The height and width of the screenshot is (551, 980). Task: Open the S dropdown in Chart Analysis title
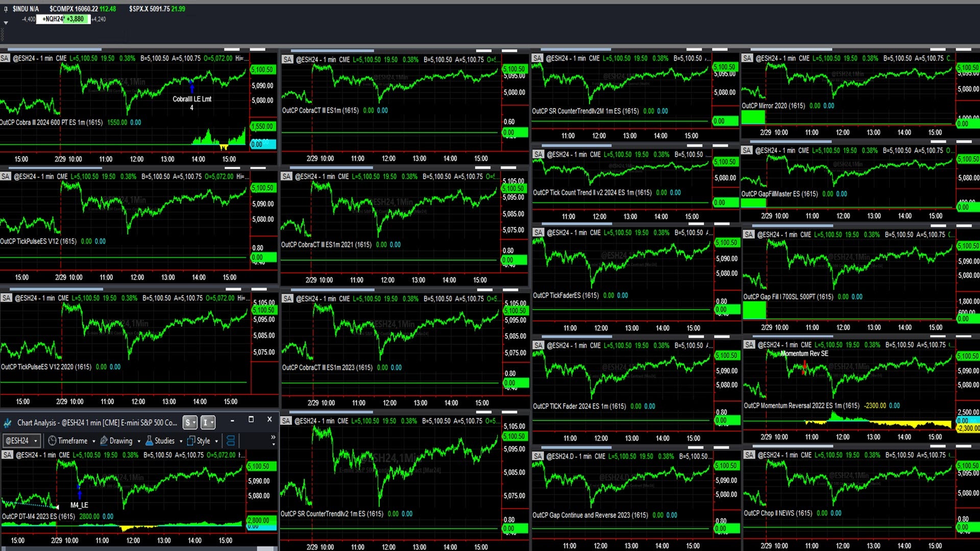click(190, 422)
